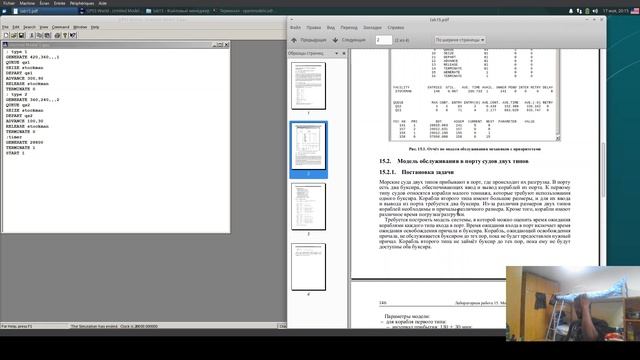The image size is (640, 360).
Task: Select page 3 thumbnail in sidebar
Action: 308,207
